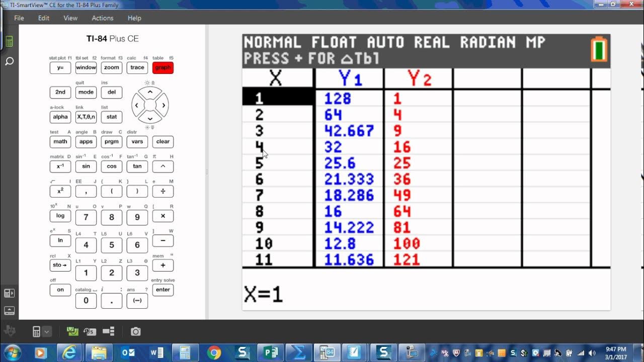Click the on key
The height and width of the screenshot is (362, 644).
[60, 290]
